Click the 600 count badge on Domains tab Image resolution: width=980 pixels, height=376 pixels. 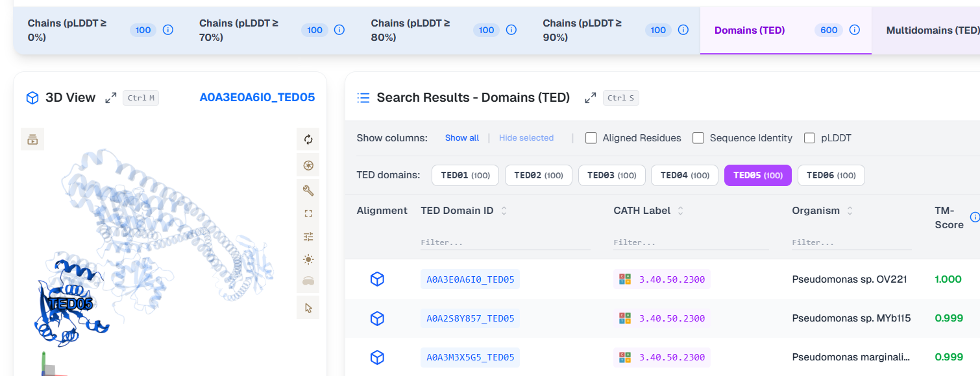point(829,30)
